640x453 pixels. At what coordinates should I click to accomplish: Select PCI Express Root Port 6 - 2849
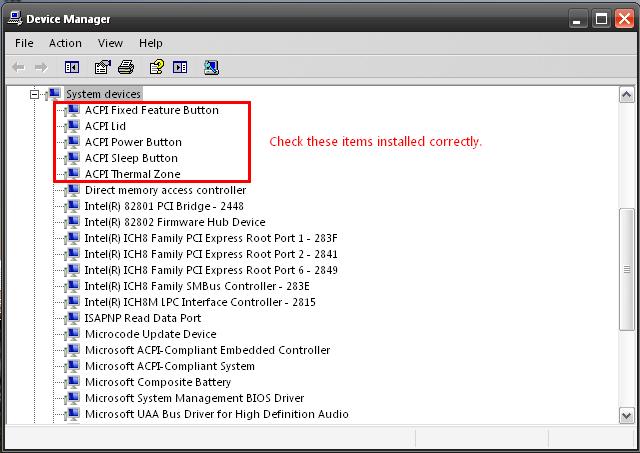[x=211, y=270]
